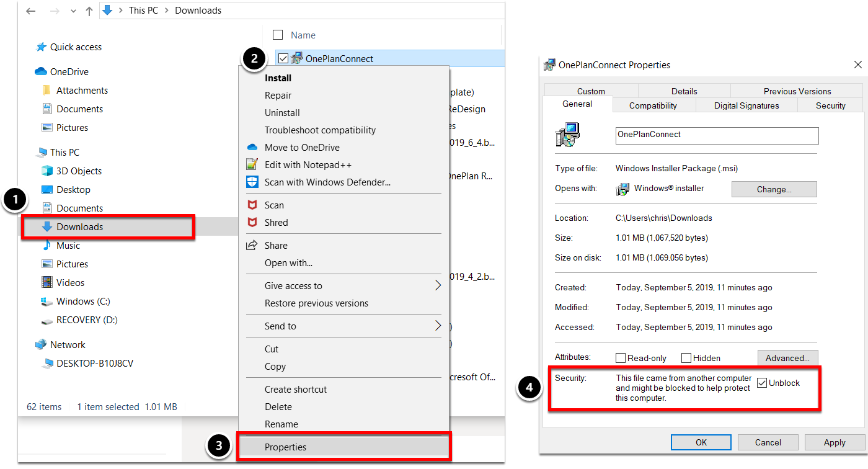Open the Security tab
Image resolution: width=868 pixels, height=469 pixels.
point(830,105)
